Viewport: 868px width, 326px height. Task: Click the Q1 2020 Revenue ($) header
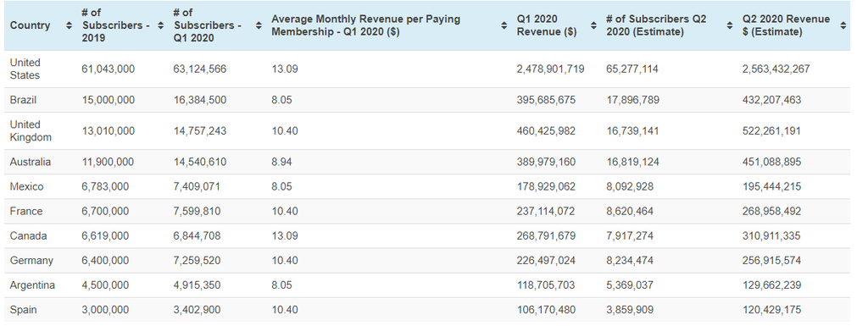(548, 25)
